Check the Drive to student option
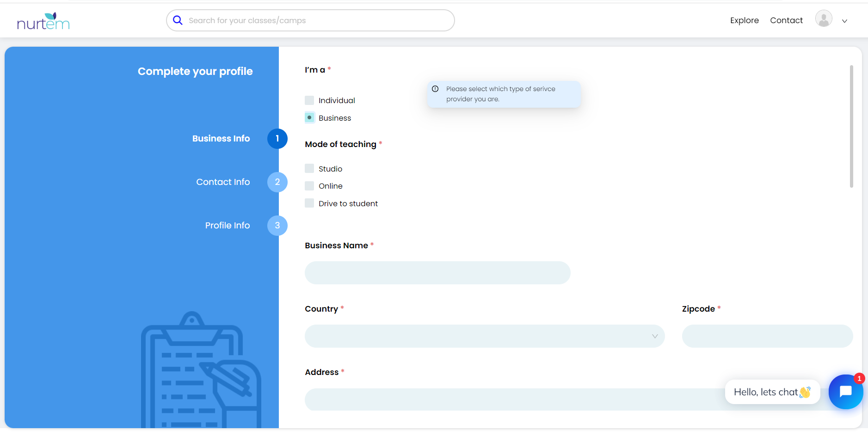The height and width of the screenshot is (436, 868). pos(309,203)
